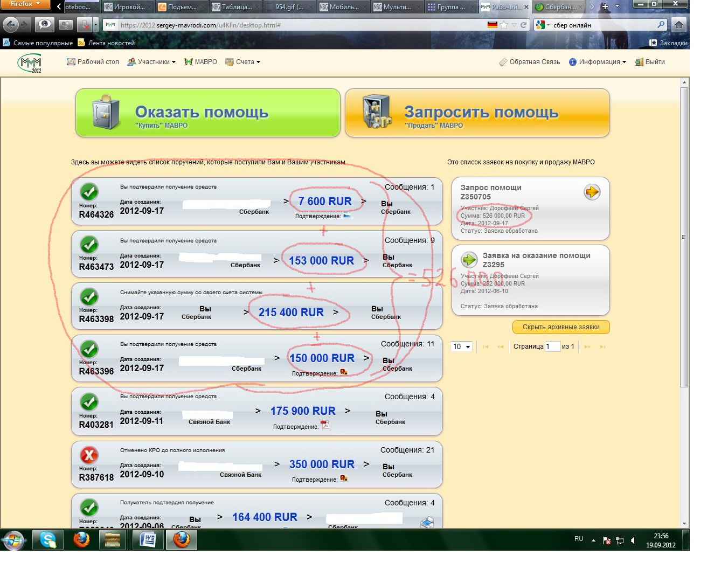Open the rows-per-page dropdown showing 10

point(462,346)
